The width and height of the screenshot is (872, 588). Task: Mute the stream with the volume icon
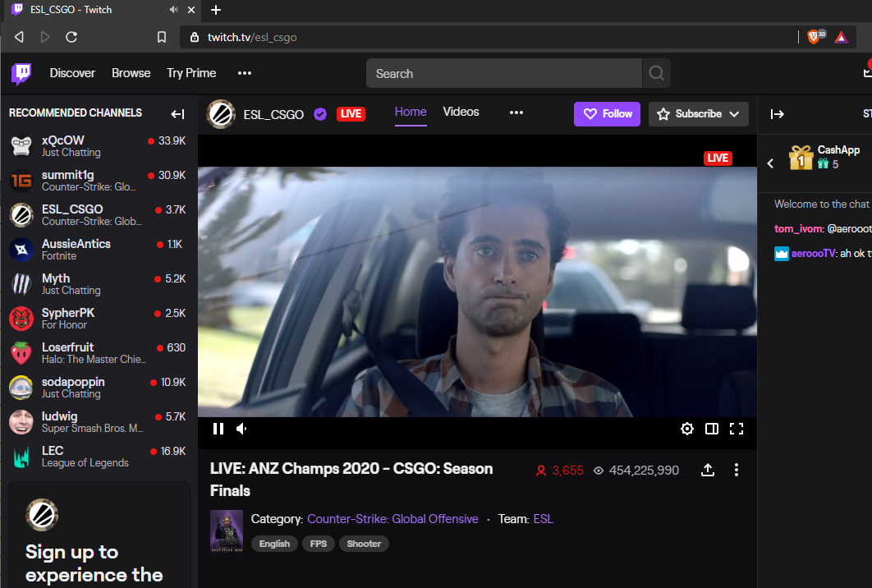(x=242, y=429)
